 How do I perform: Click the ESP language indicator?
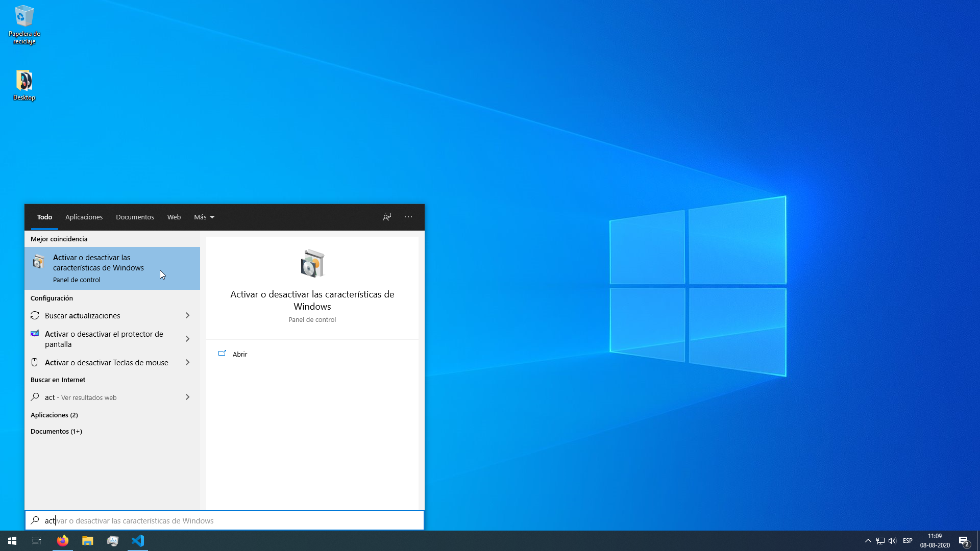(908, 541)
